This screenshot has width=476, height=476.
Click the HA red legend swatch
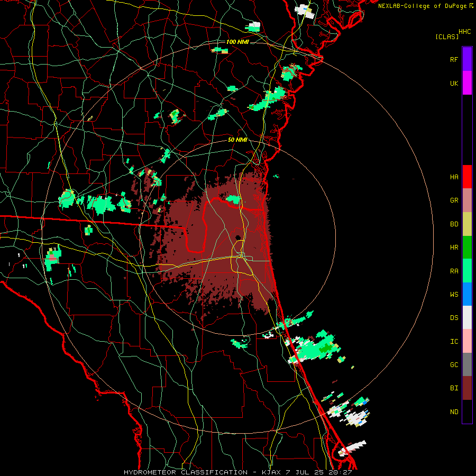(x=467, y=177)
